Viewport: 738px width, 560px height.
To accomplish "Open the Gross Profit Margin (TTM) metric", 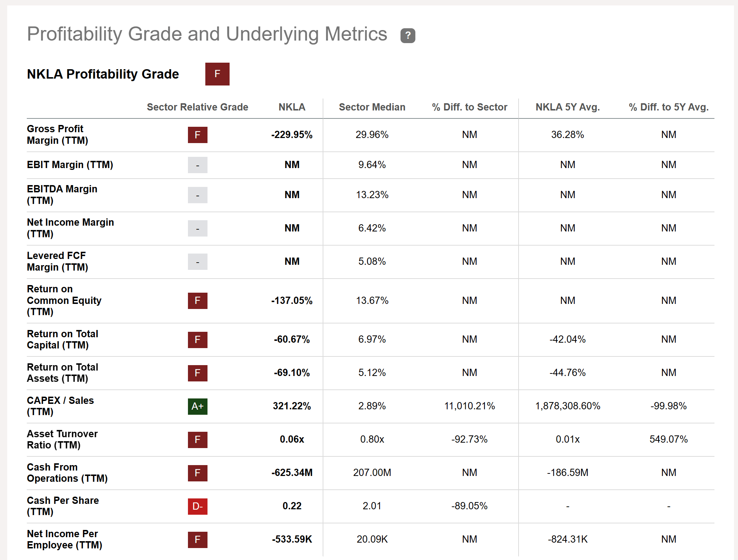I will 58,135.
